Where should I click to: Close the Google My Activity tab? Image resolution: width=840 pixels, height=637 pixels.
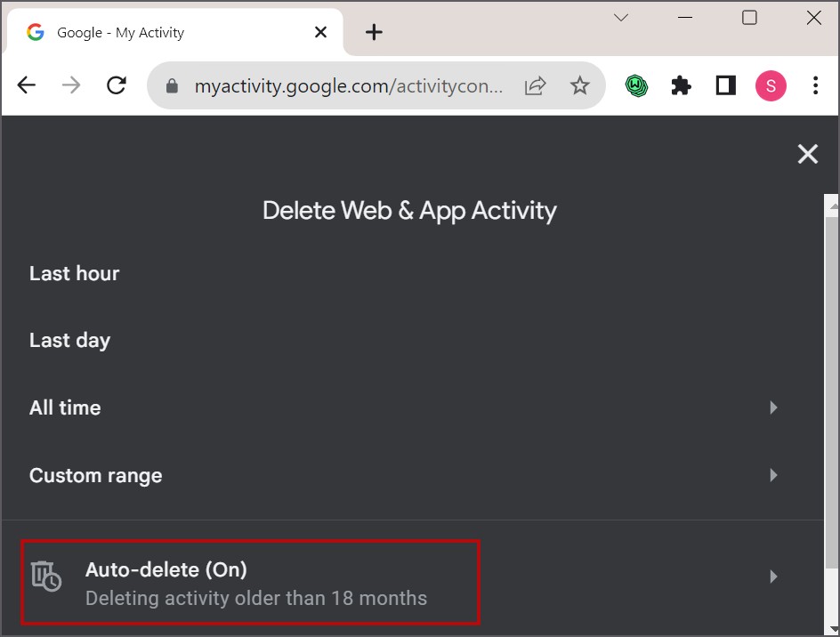click(x=321, y=32)
